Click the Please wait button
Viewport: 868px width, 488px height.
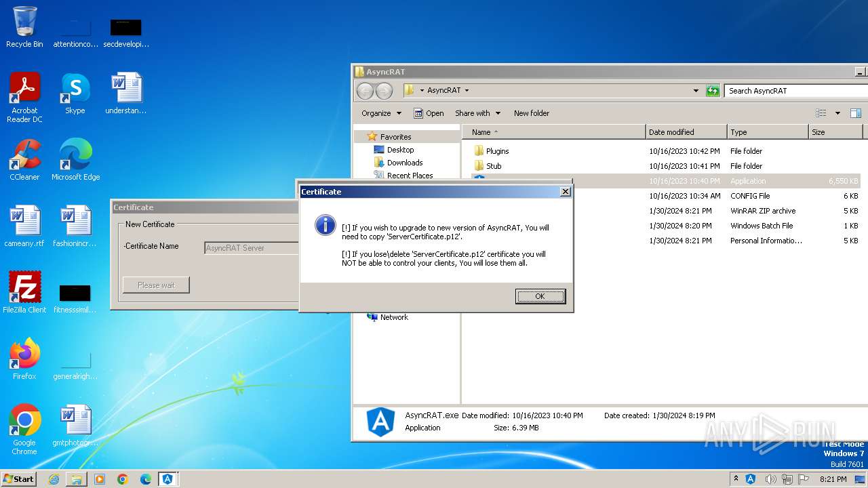click(x=156, y=285)
